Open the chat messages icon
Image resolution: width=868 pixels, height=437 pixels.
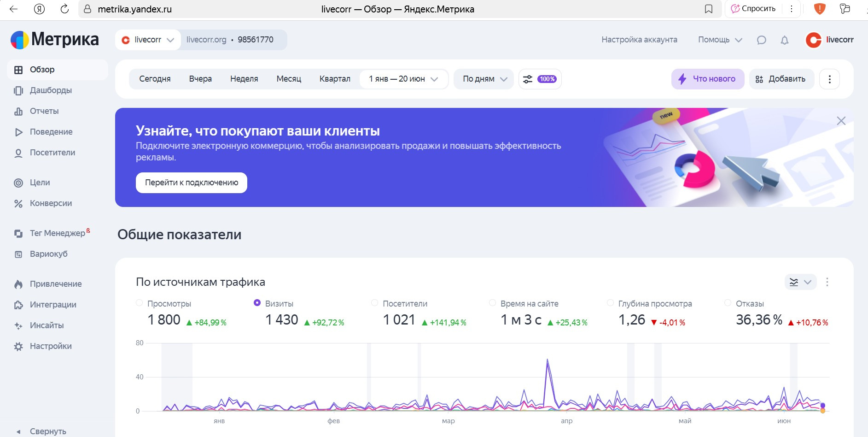pos(762,40)
